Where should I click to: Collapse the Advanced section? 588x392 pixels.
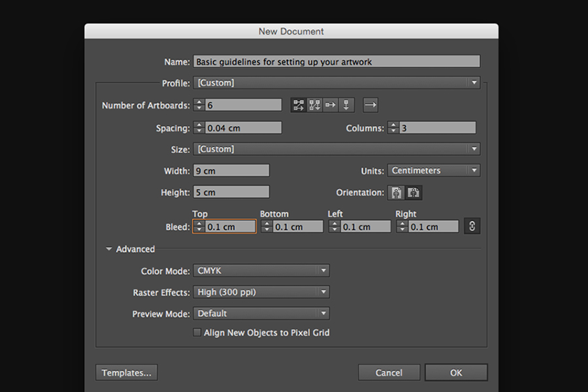tap(109, 249)
